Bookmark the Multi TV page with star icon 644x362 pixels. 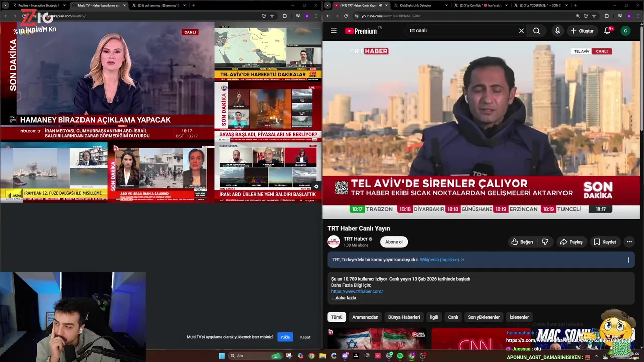(272, 16)
